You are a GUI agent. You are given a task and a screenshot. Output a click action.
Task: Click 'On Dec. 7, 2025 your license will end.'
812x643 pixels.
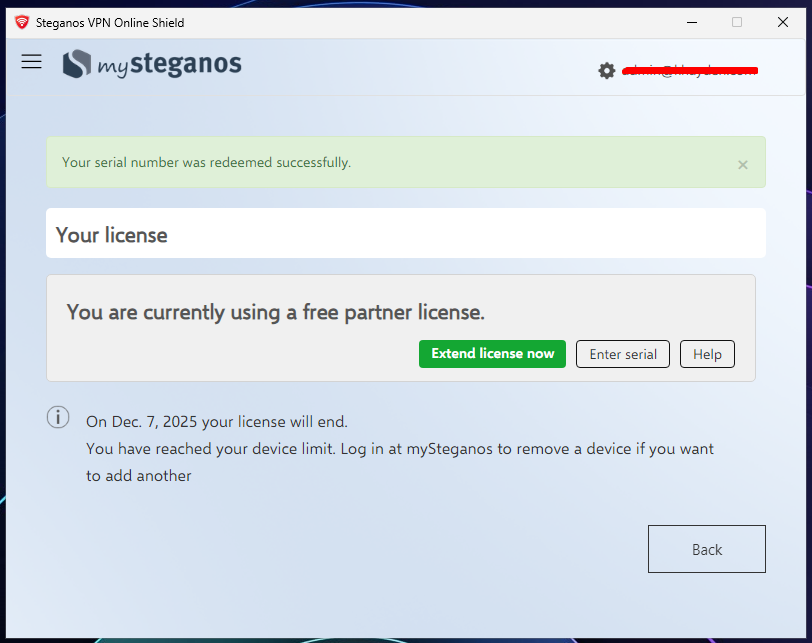point(216,421)
